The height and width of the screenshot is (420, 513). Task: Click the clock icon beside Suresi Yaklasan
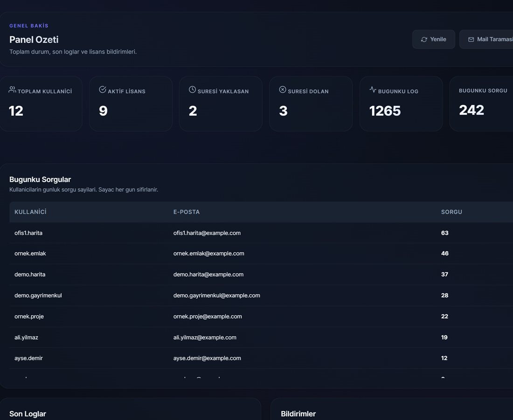pyautogui.click(x=192, y=90)
